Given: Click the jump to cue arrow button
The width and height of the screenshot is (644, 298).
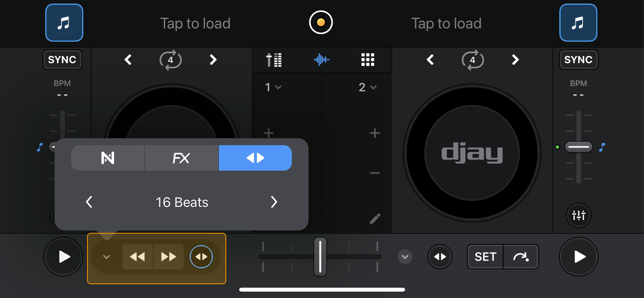Looking at the screenshot, I should coord(521,257).
